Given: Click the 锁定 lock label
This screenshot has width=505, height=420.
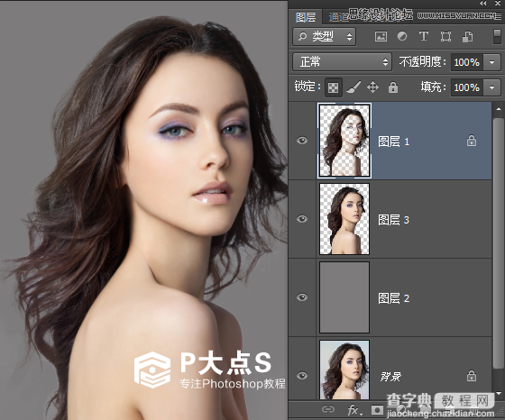Looking at the screenshot, I should pos(308,87).
